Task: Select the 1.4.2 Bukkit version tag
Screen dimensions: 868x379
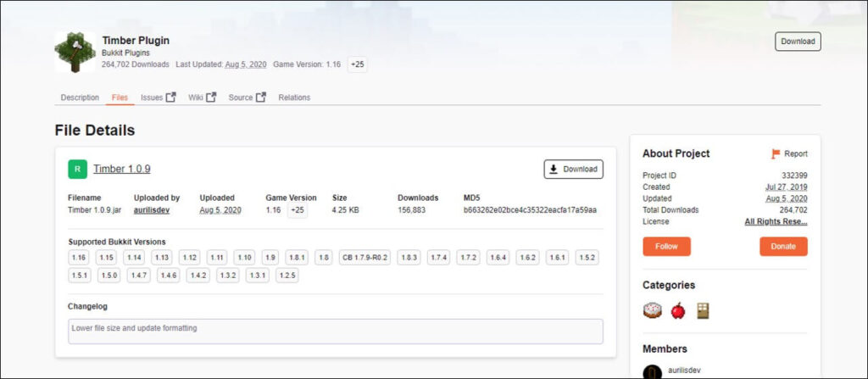Action: 198,276
